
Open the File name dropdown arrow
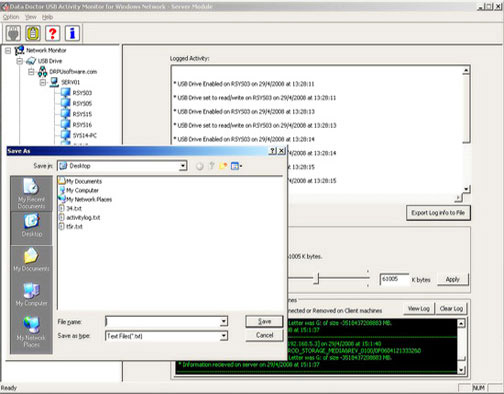click(224, 322)
